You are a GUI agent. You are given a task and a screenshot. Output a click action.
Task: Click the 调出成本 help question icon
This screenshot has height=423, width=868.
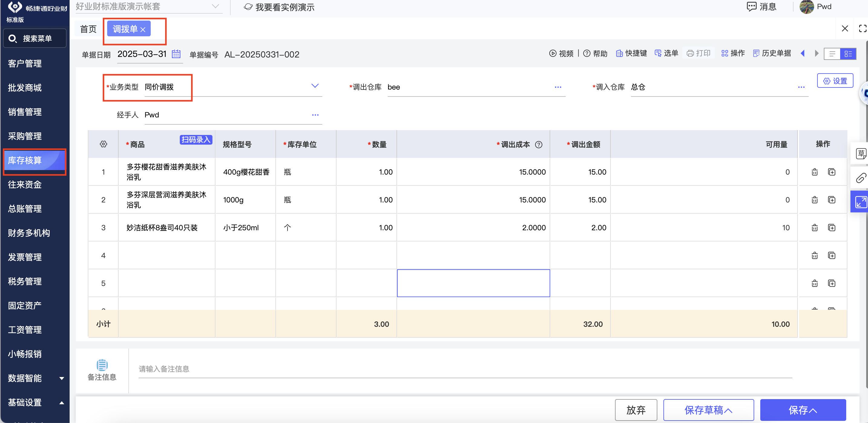pos(538,145)
